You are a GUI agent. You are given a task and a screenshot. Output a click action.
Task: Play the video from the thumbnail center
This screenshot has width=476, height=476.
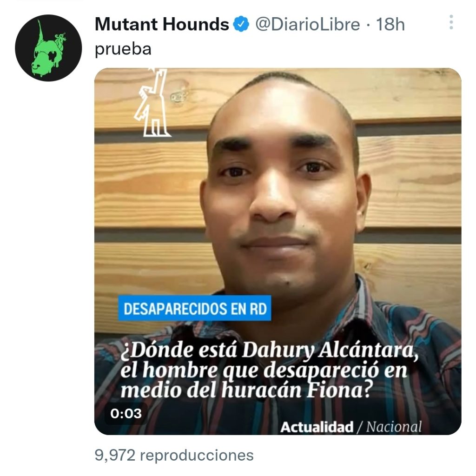[278, 251]
